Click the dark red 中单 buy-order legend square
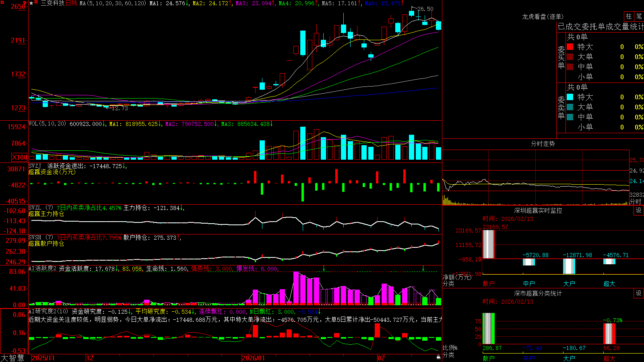 click(570, 67)
